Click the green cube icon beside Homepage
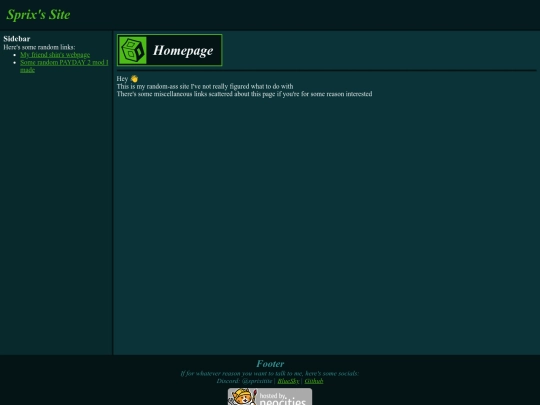540x405 pixels. (x=133, y=50)
